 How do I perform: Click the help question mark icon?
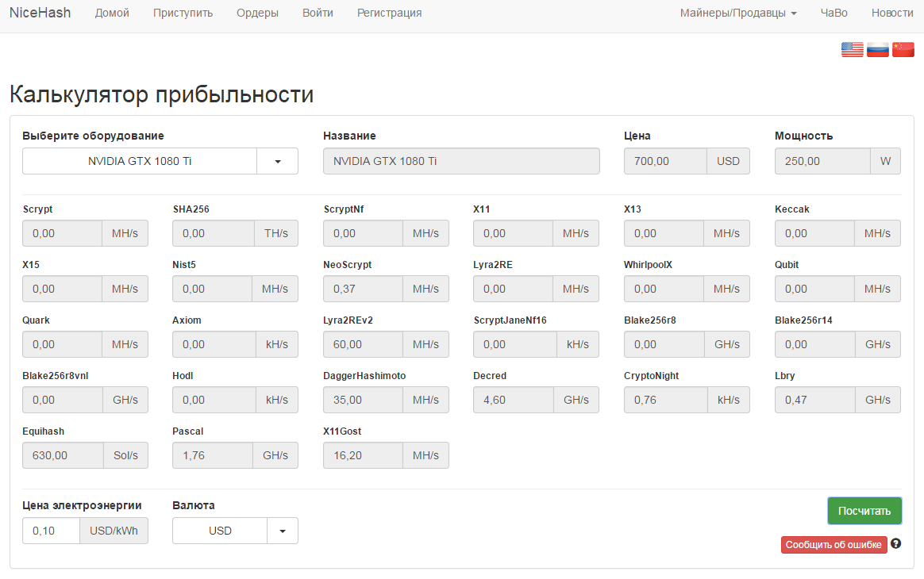[896, 544]
